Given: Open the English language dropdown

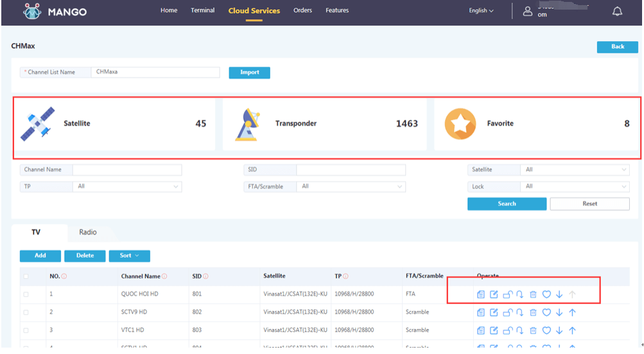Looking at the screenshot, I should [481, 11].
